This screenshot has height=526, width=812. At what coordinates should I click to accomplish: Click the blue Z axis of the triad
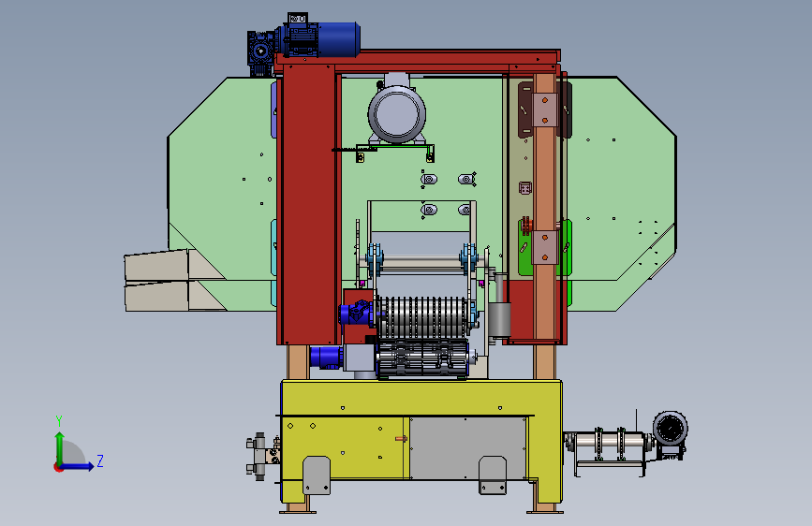click(x=77, y=466)
